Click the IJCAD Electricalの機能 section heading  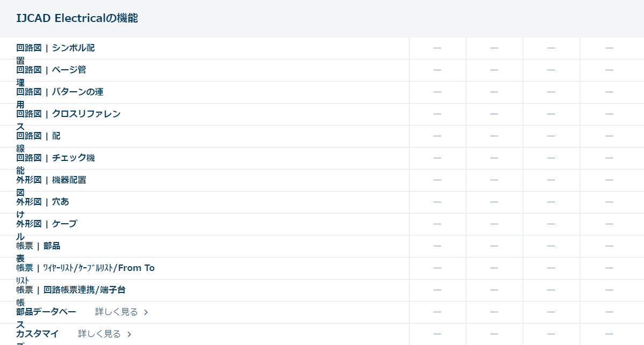(x=77, y=18)
